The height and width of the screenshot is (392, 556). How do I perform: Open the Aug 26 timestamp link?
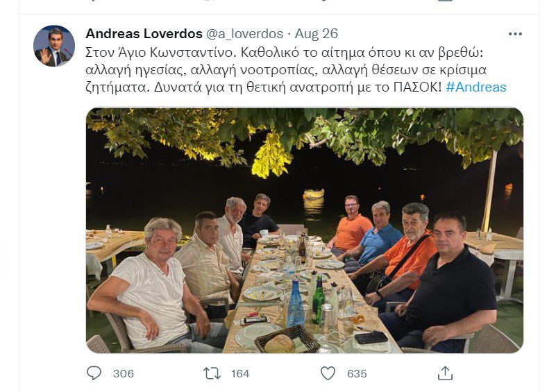tap(317, 34)
